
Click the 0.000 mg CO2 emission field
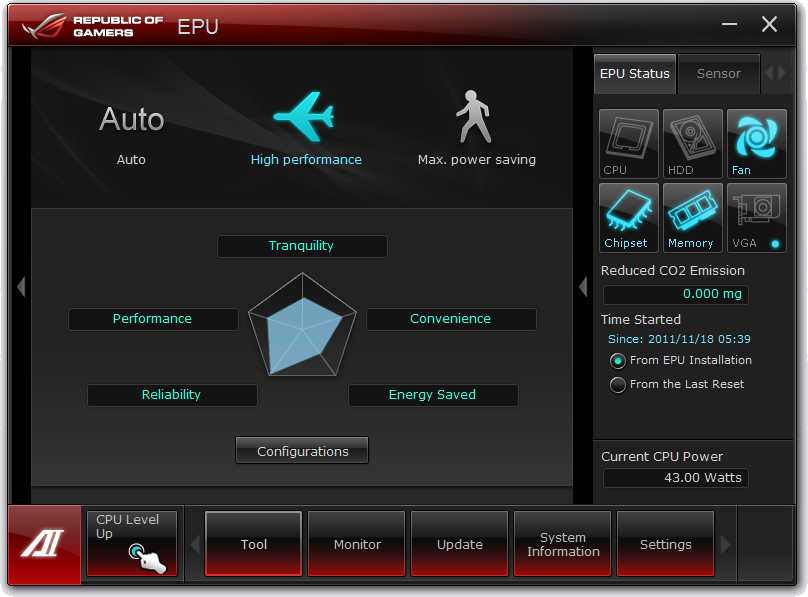tap(676, 295)
